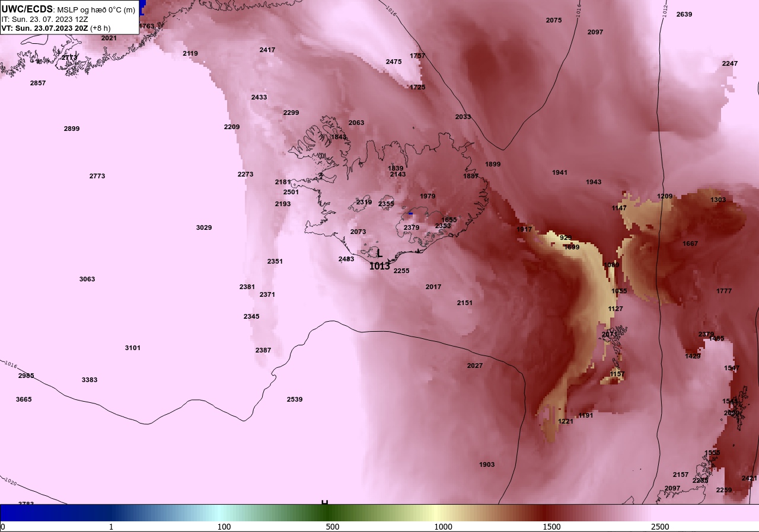The height and width of the screenshot is (532, 759).
Task: Click the 1303 height value
Action: click(x=718, y=200)
